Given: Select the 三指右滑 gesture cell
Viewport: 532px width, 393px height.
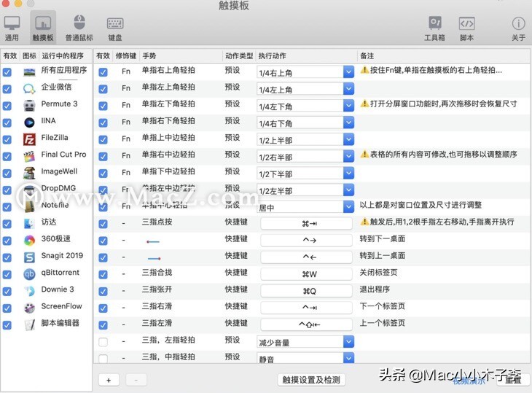Looking at the screenshot, I should (157, 306).
